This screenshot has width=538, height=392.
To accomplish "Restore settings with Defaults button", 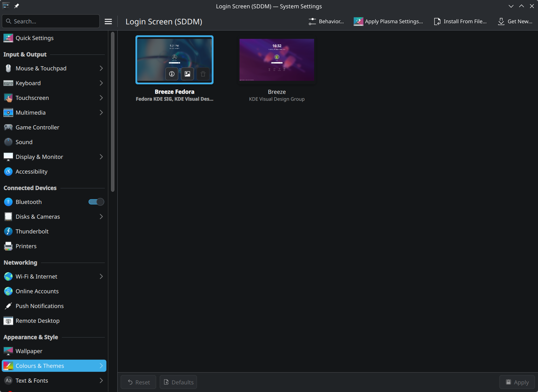I will (178, 382).
